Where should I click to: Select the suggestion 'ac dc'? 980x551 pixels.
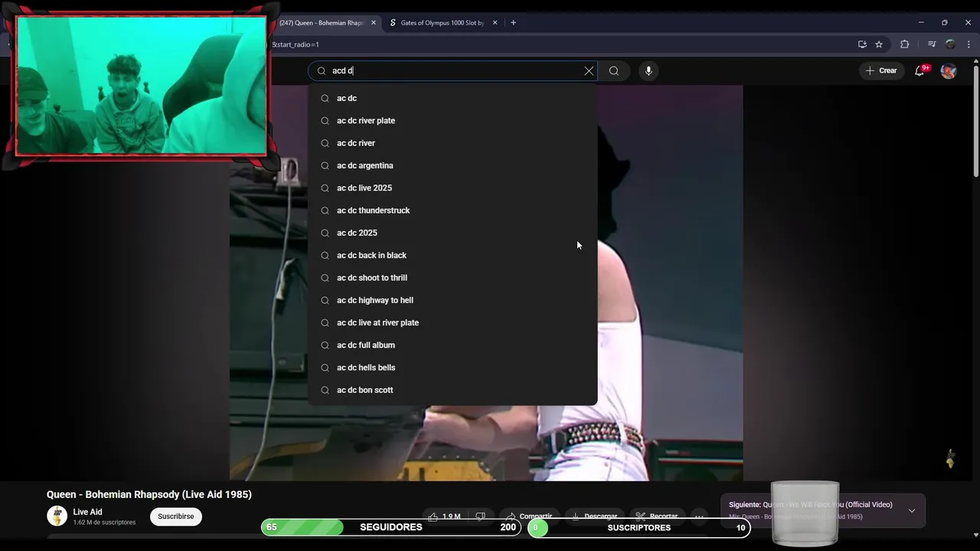[452, 98]
